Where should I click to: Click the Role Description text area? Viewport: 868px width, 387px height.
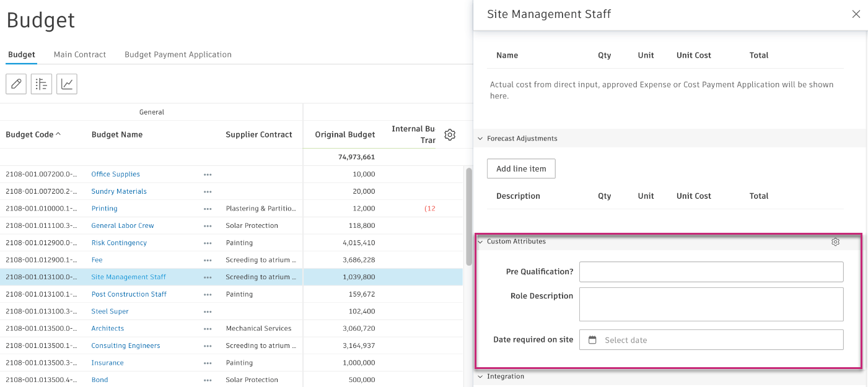coord(711,304)
